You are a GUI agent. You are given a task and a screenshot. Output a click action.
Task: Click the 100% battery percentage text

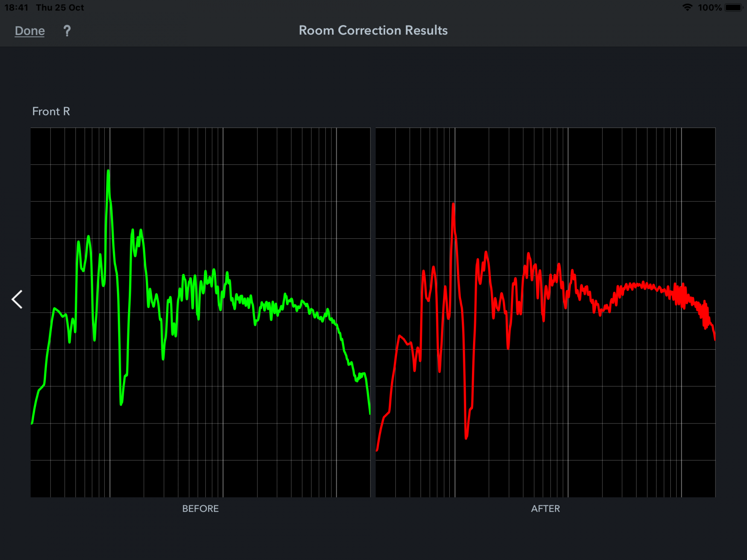pyautogui.click(x=709, y=7)
